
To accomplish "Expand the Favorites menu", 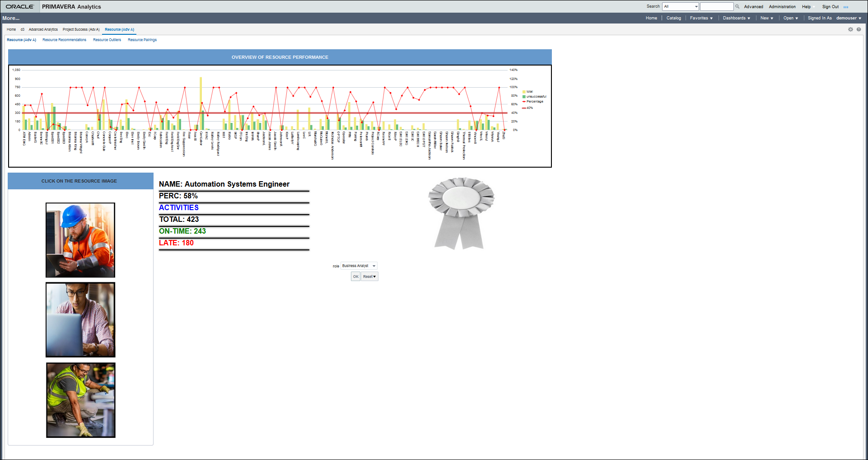I will tap(701, 18).
